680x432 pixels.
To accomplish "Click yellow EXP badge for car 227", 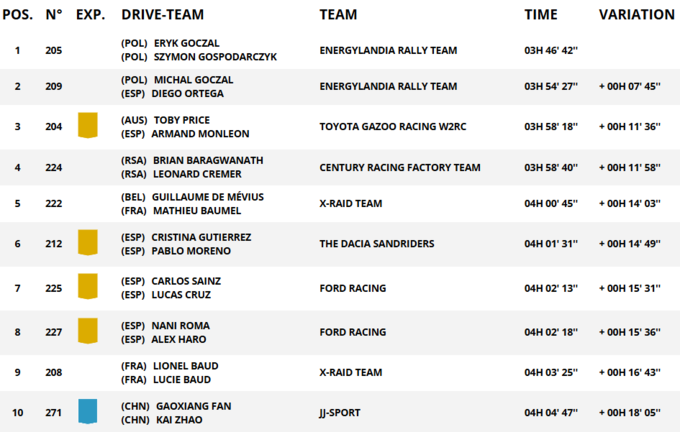I will (x=88, y=331).
